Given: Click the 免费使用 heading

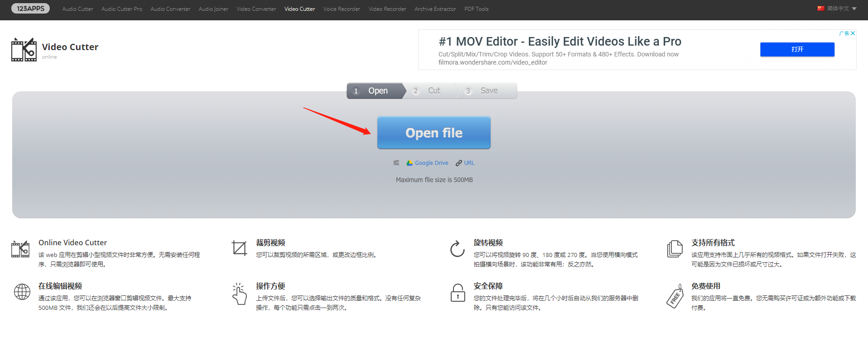Looking at the screenshot, I should (706, 286).
